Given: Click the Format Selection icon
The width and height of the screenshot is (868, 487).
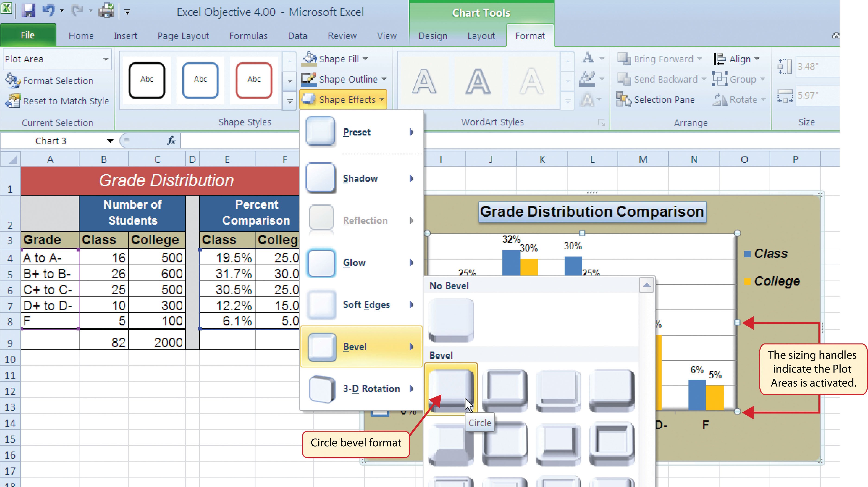Looking at the screenshot, I should click(13, 80).
